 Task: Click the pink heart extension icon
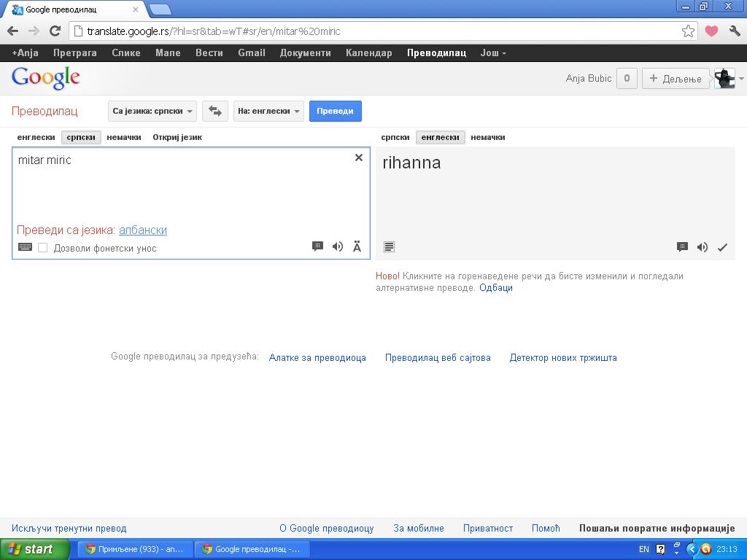(x=711, y=31)
